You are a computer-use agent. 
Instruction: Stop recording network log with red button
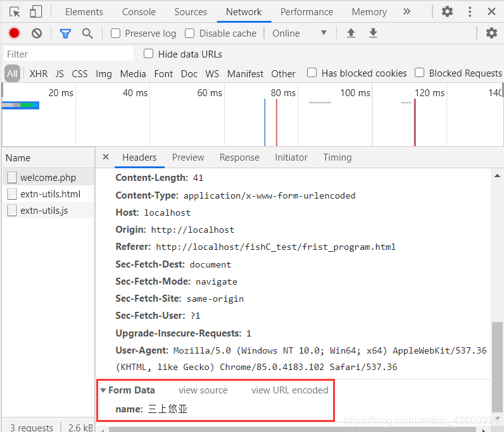pos(14,33)
